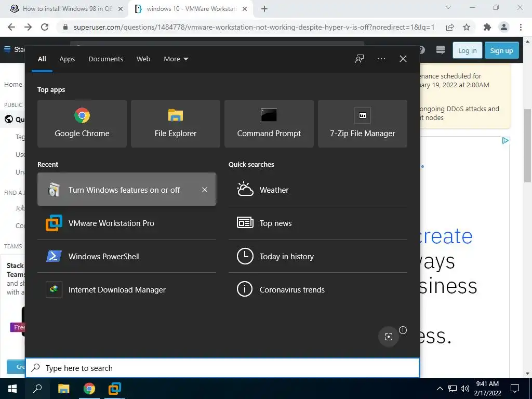The width and height of the screenshot is (532, 399).
Task: Switch to the How to install Windows 98 tab
Action: pos(66,9)
